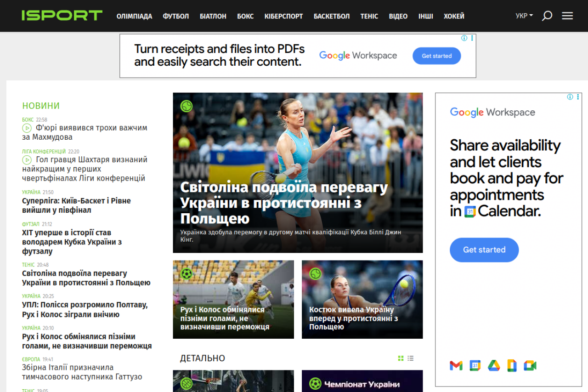Viewport: 588px width, 392px height.
Task: Switch ДЕТАЛЬНО to list view
Action: pyautogui.click(x=411, y=358)
